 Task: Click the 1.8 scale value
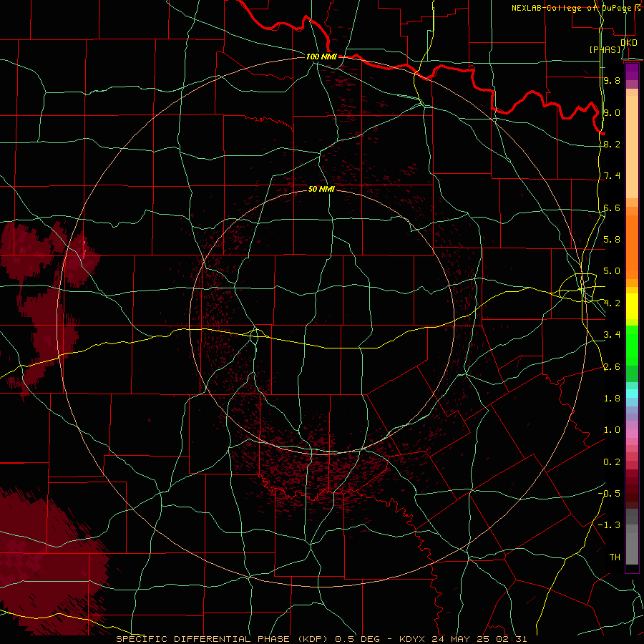[x=612, y=399]
